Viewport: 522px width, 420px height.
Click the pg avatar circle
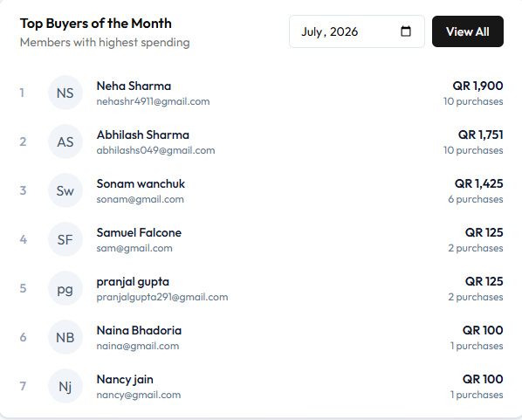[65, 288]
